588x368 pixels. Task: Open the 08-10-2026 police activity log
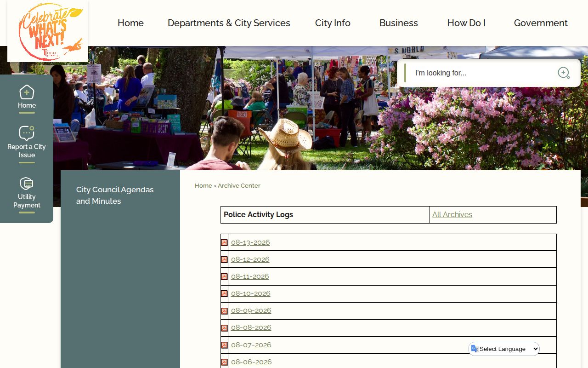coord(251,293)
